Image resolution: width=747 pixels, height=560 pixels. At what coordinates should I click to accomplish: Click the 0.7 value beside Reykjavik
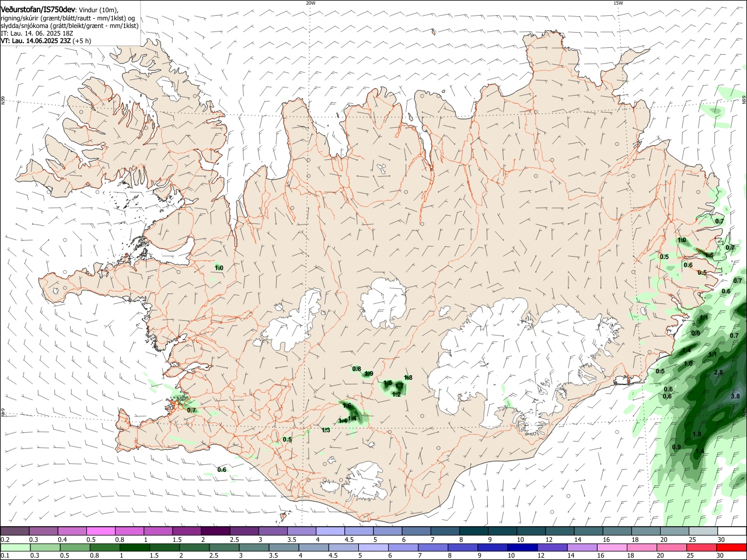pyautogui.click(x=191, y=410)
